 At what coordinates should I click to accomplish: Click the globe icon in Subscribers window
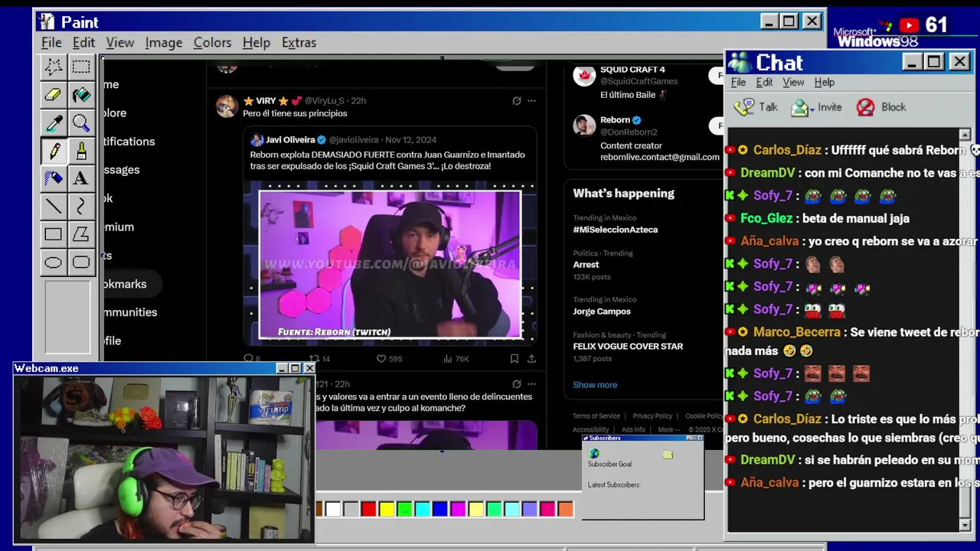click(594, 454)
